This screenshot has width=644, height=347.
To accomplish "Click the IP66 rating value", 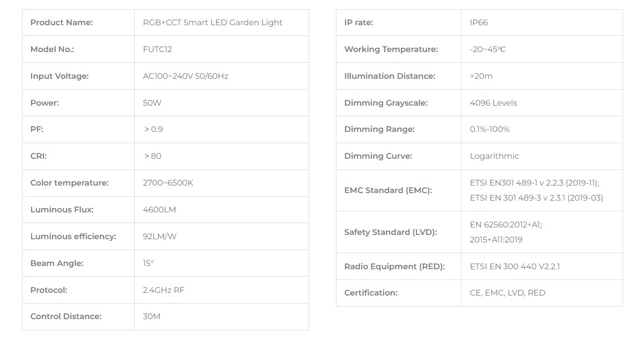I will tap(479, 23).
